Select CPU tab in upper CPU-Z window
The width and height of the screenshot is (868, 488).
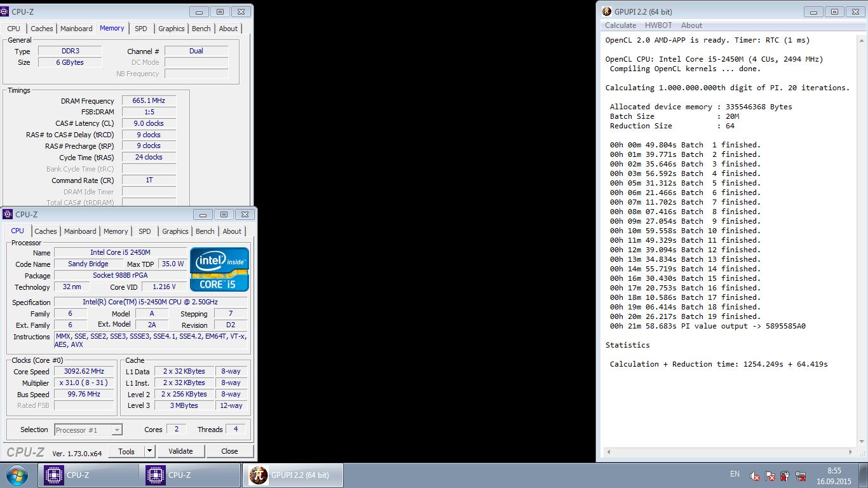click(x=14, y=29)
